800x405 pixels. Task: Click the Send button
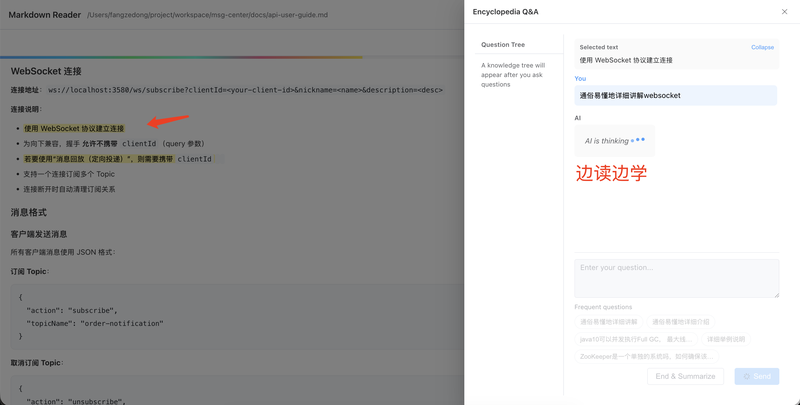coord(757,376)
